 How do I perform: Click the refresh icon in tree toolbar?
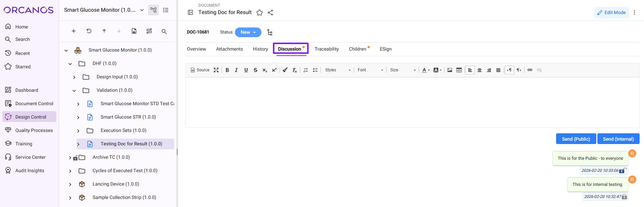click(89, 31)
